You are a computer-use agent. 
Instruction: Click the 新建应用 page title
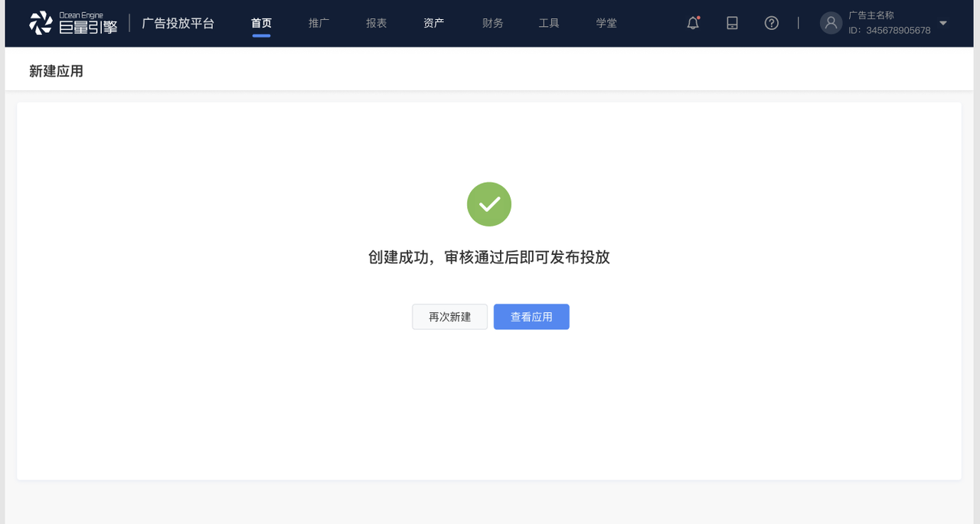click(57, 70)
